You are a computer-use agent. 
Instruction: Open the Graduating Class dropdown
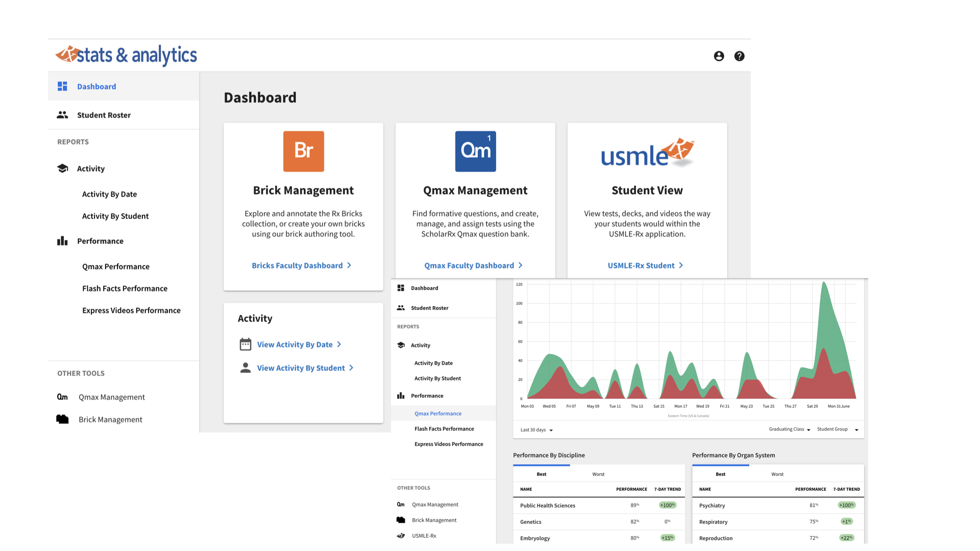pos(790,430)
